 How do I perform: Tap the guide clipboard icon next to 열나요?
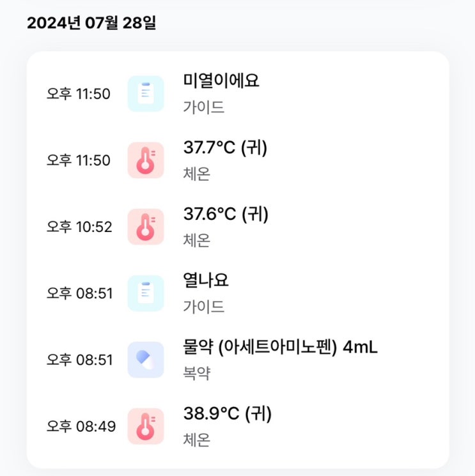click(146, 293)
